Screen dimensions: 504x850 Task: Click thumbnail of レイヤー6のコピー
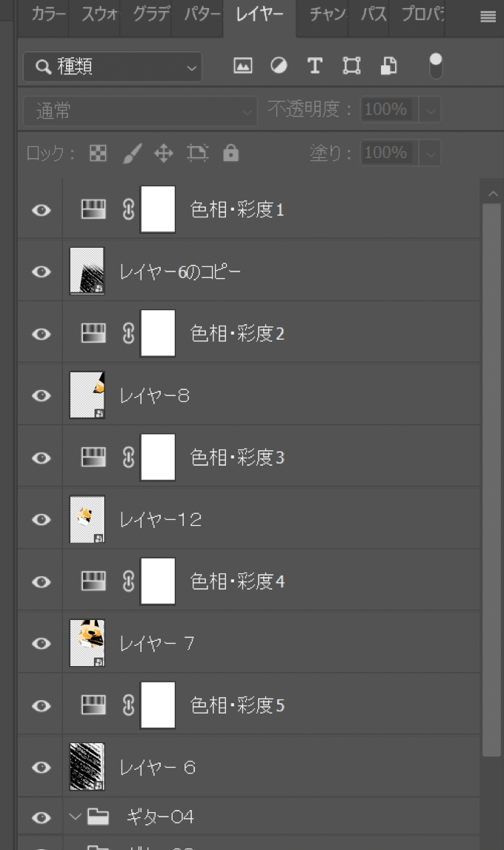pyautogui.click(x=87, y=271)
